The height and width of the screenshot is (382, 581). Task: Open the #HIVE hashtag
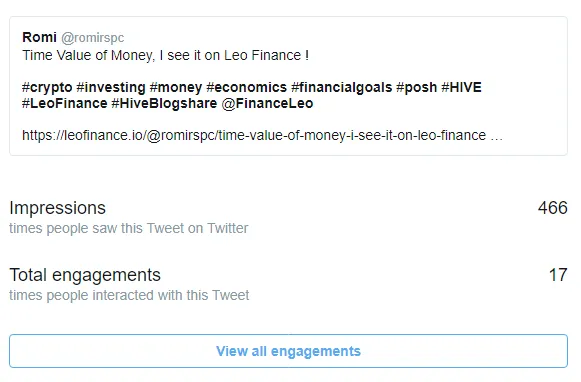pos(461,87)
